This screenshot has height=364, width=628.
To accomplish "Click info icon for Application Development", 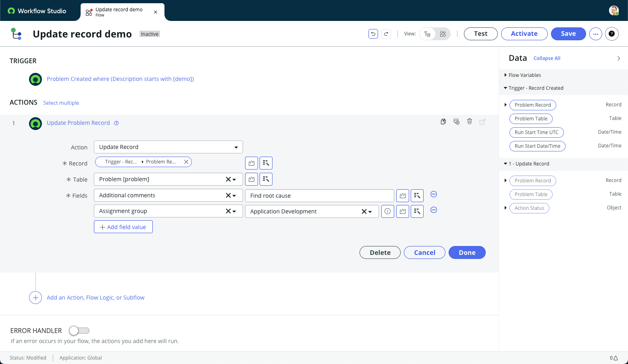I will pos(388,211).
